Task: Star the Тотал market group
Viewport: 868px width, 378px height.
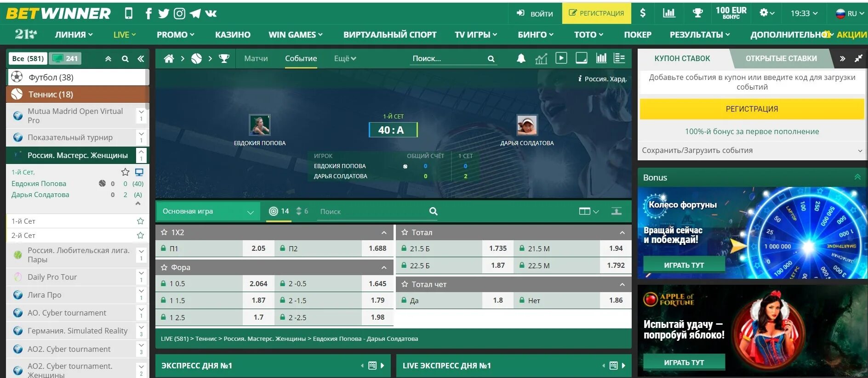Action: pyautogui.click(x=405, y=232)
